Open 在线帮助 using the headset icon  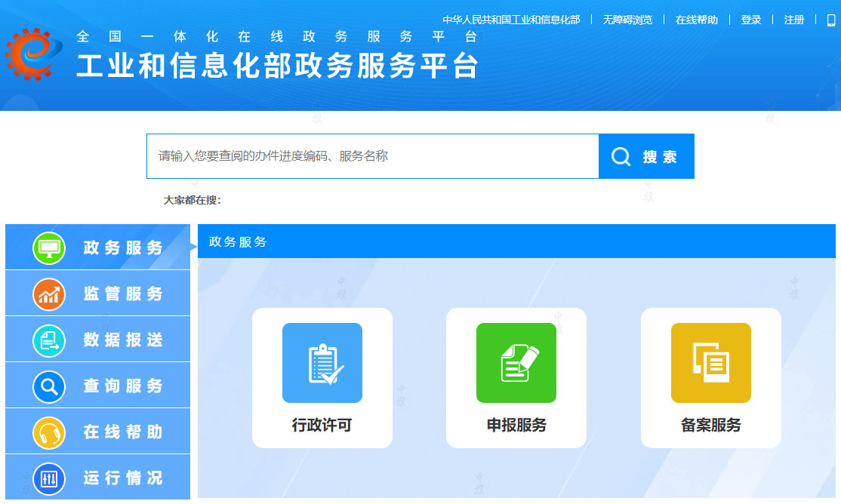click(x=48, y=431)
